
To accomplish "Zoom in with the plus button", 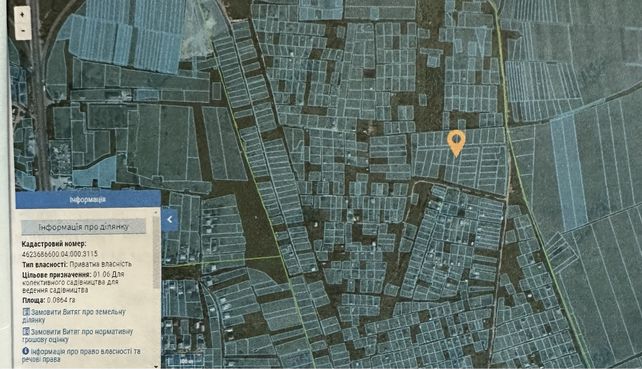I will [x=23, y=15].
